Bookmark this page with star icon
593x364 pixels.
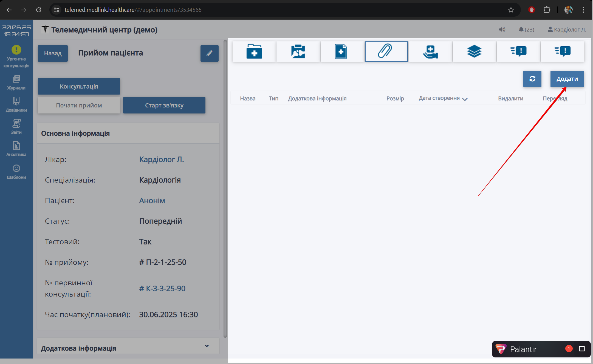(511, 10)
